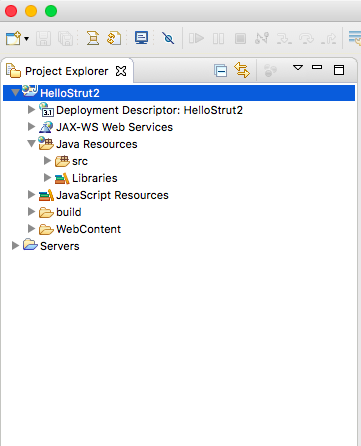Close the Project Explorer tab
361x446 pixels.
point(121,71)
